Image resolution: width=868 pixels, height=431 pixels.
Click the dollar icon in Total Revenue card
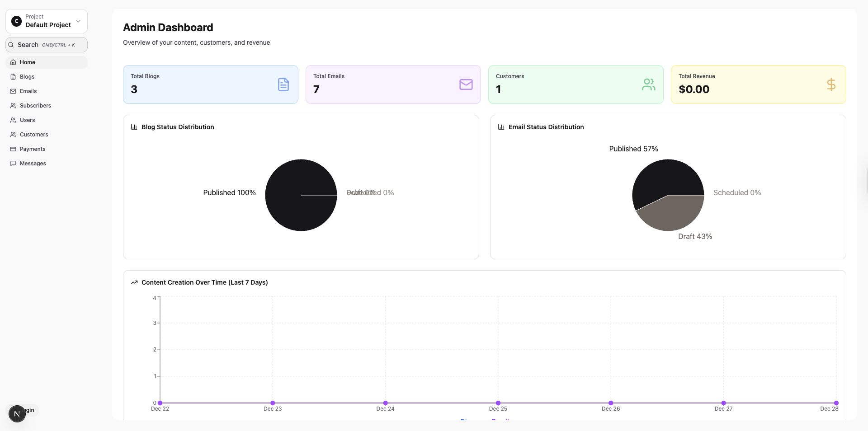pos(831,84)
